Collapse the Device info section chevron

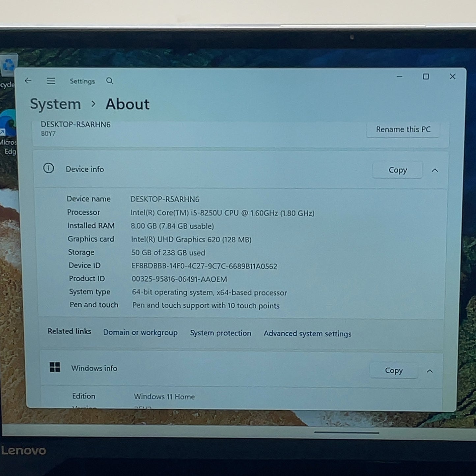coord(435,170)
